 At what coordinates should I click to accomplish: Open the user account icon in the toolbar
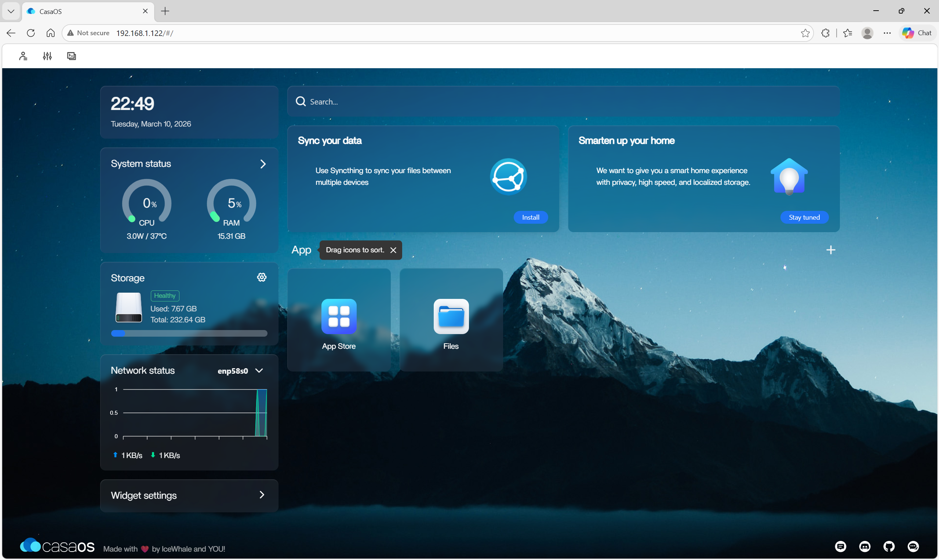click(23, 56)
